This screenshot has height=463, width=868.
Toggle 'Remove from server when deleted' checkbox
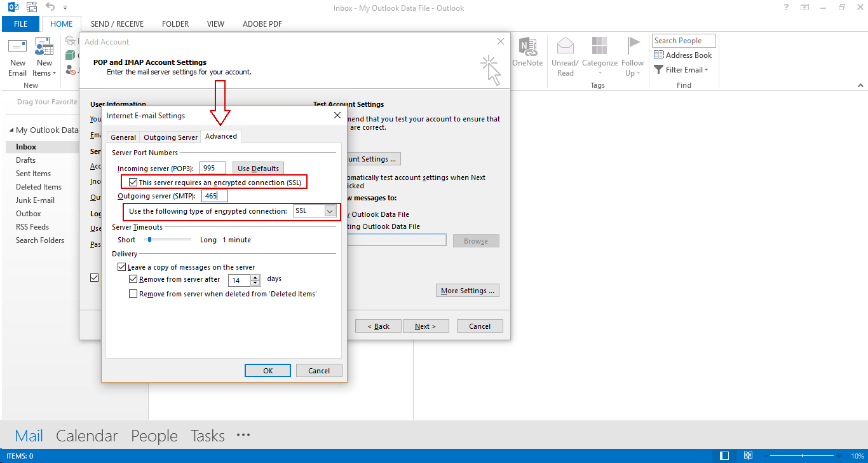[x=133, y=294]
